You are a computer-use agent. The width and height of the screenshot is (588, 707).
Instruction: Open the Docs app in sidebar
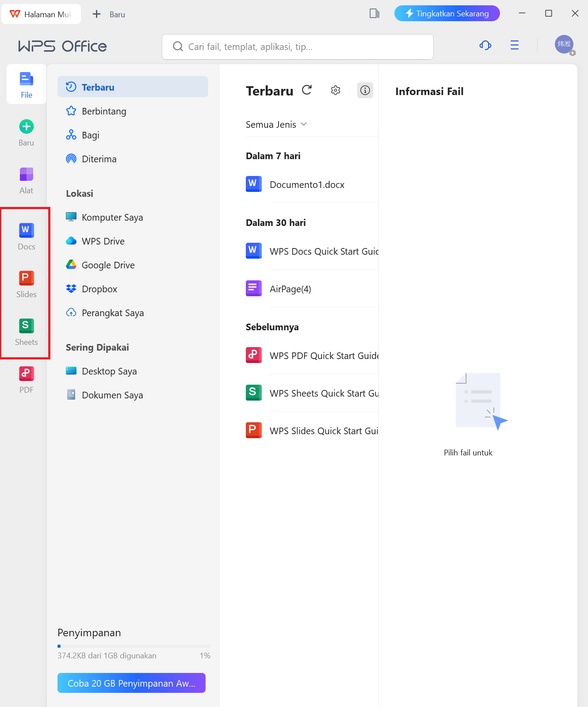coord(26,236)
